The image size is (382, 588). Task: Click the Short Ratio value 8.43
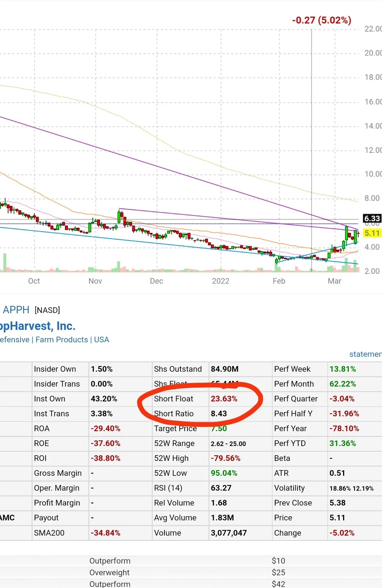click(x=219, y=413)
